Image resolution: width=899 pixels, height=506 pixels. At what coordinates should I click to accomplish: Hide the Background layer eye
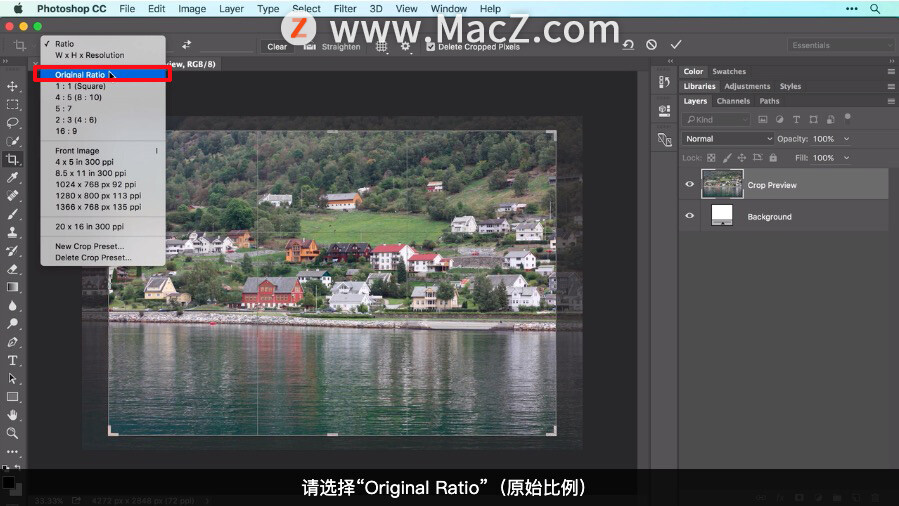pyautogui.click(x=690, y=216)
